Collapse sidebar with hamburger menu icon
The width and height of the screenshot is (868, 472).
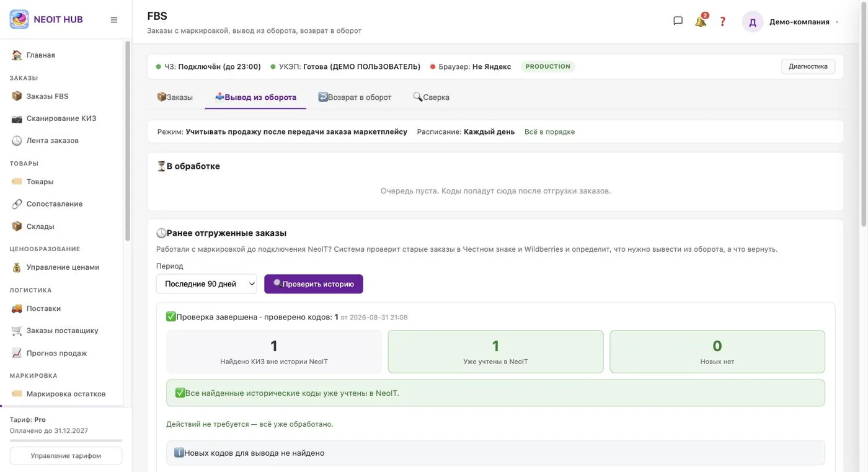[114, 20]
